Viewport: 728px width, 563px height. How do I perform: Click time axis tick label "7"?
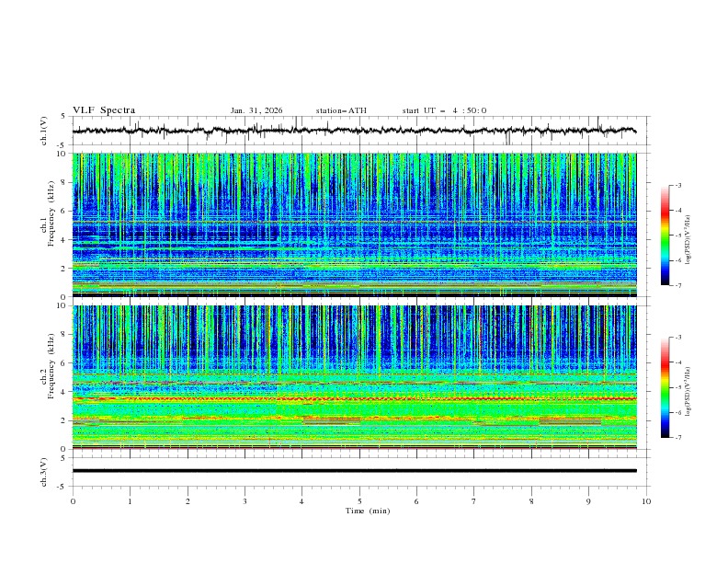point(474,501)
